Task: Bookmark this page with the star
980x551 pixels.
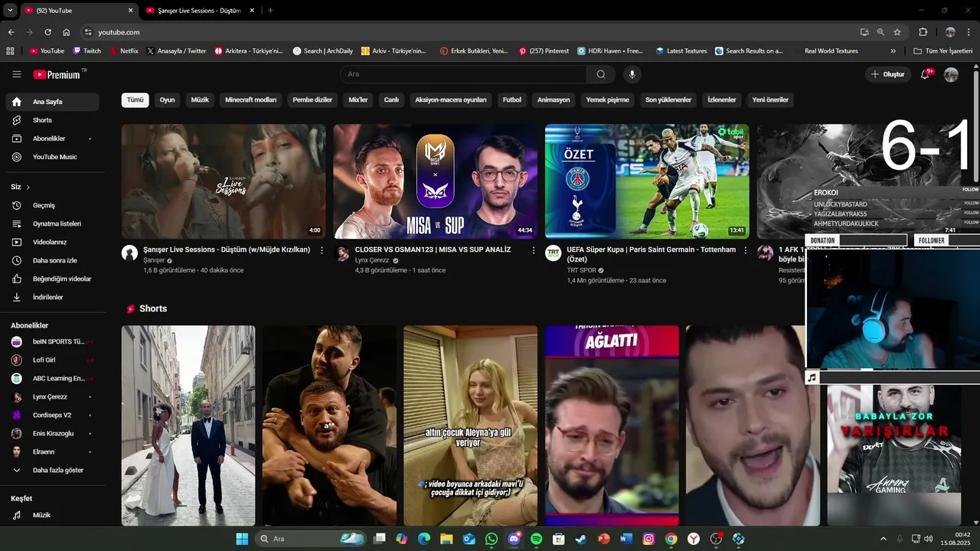Action: click(897, 32)
